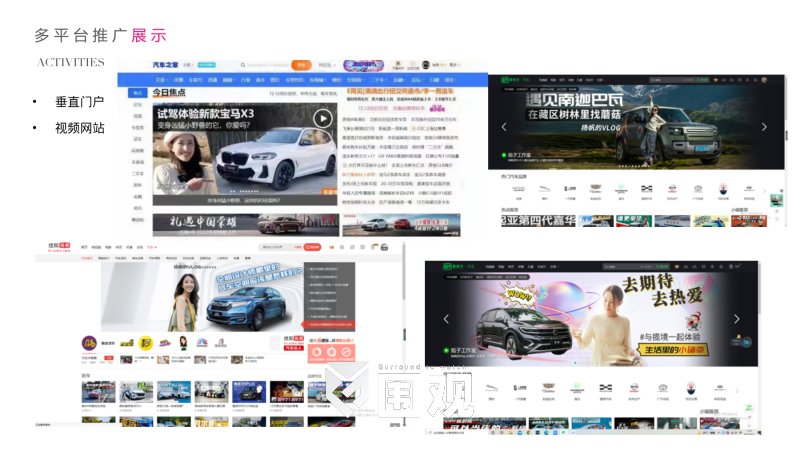Click the play button on BMW X3 video
Viewport: 800px width, 450px height.
[x=322, y=119]
